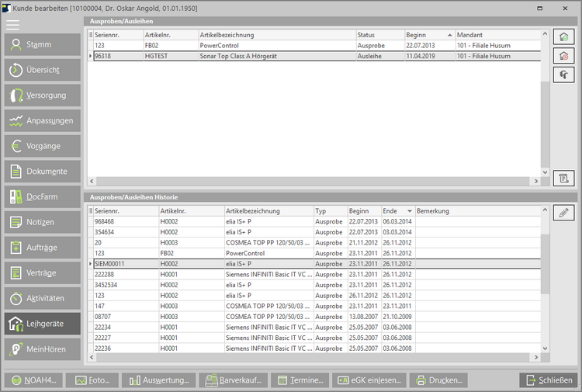Click the house icon with green checkmark
Image resolution: width=582 pixels, height=392 pixels.
(x=563, y=36)
